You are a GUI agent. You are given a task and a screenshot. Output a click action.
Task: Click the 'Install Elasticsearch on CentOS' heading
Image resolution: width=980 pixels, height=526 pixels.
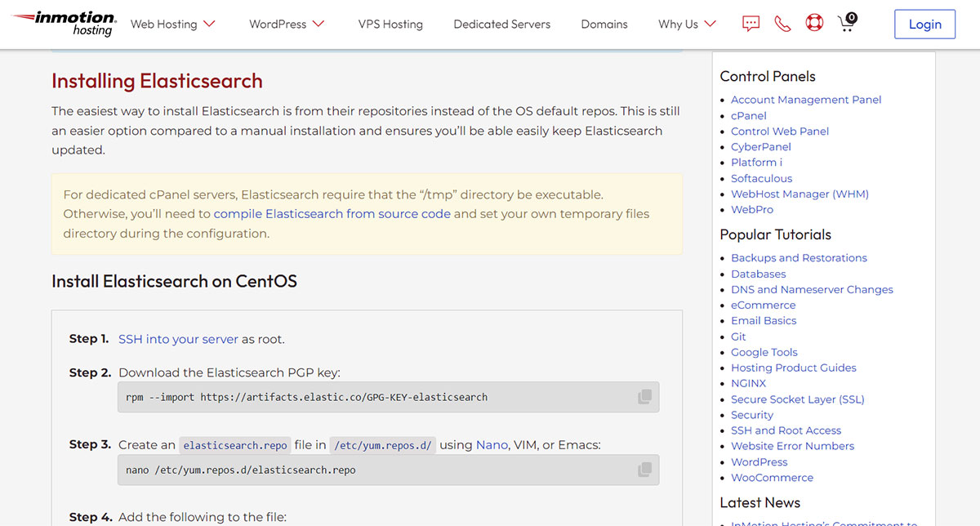[174, 282]
